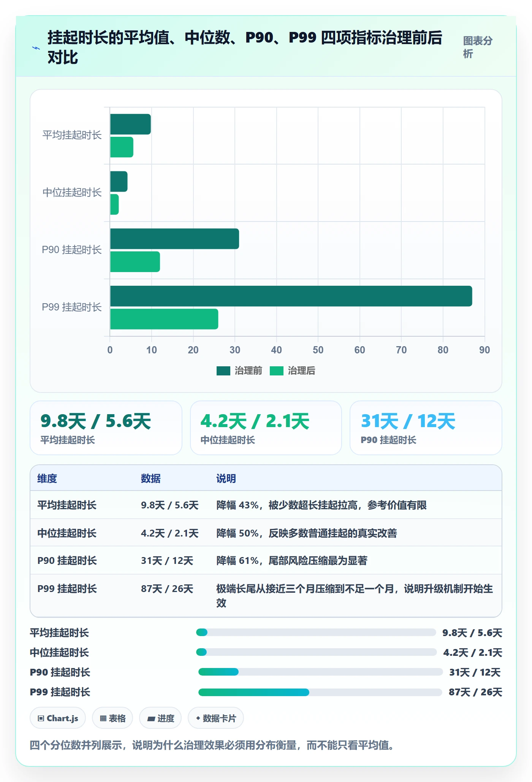Click the table grid icon in 表格 chip
Screen dimensions: 532x782
pyautogui.click(x=103, y=718)
